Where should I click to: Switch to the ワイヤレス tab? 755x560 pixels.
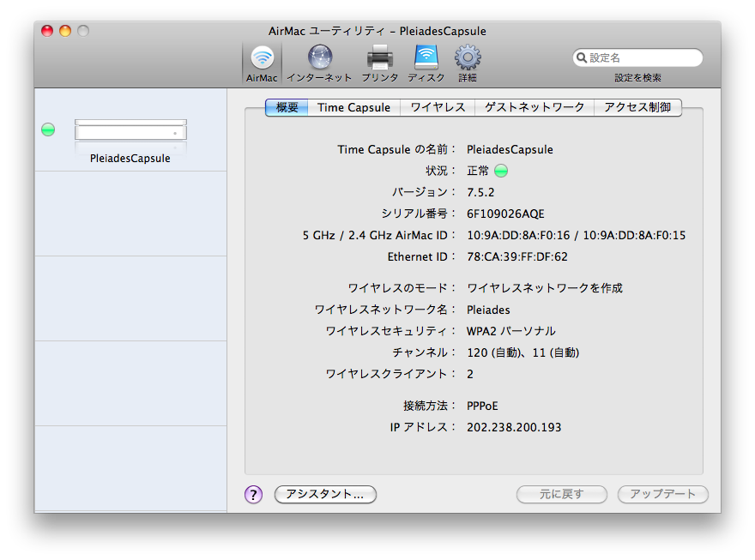(438, 107)
